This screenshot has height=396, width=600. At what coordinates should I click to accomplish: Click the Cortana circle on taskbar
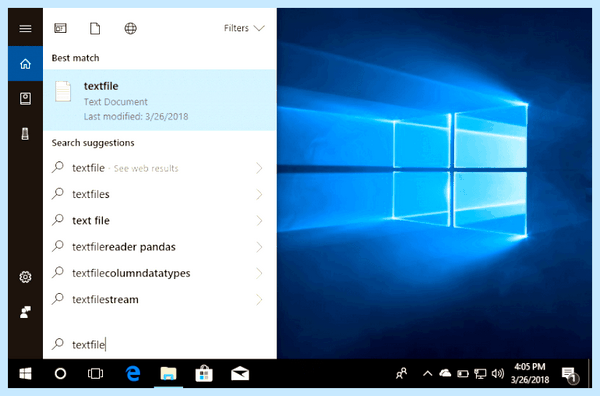click(60, 373)
